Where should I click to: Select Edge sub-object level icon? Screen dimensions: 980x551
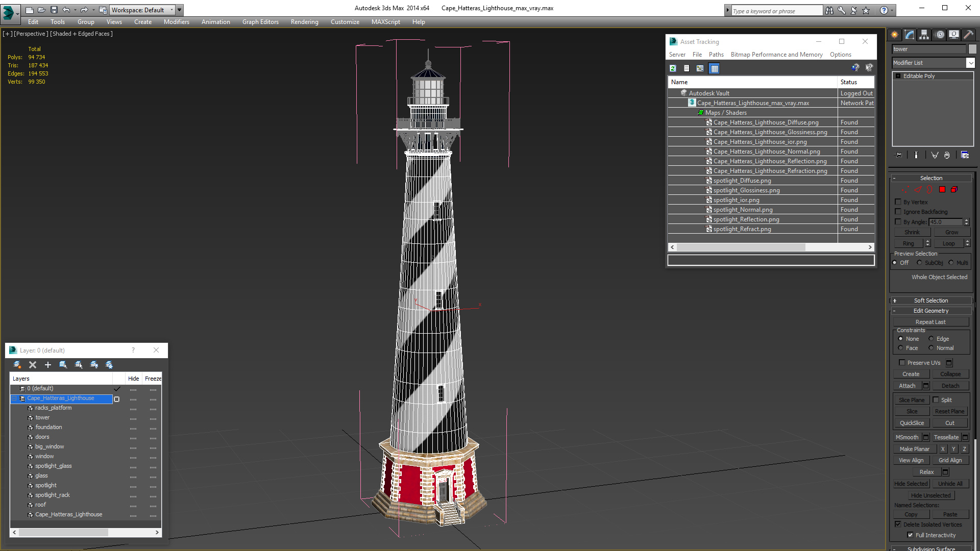coord(918,190)
